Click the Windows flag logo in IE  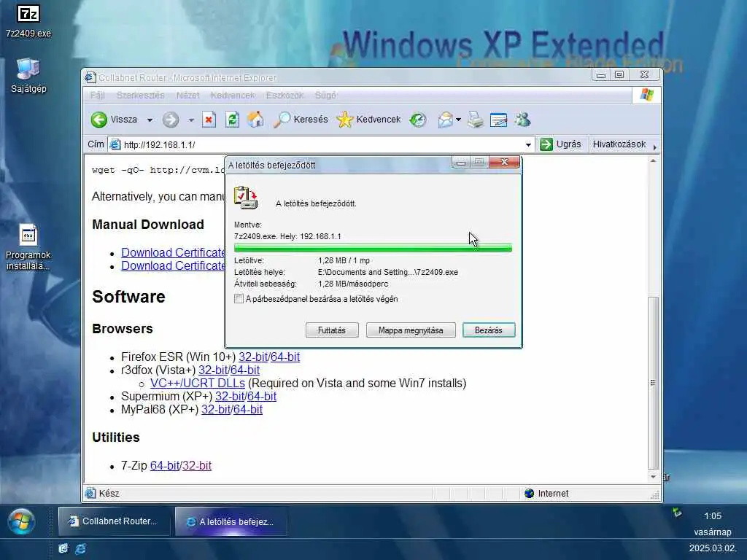coord(646,95)
